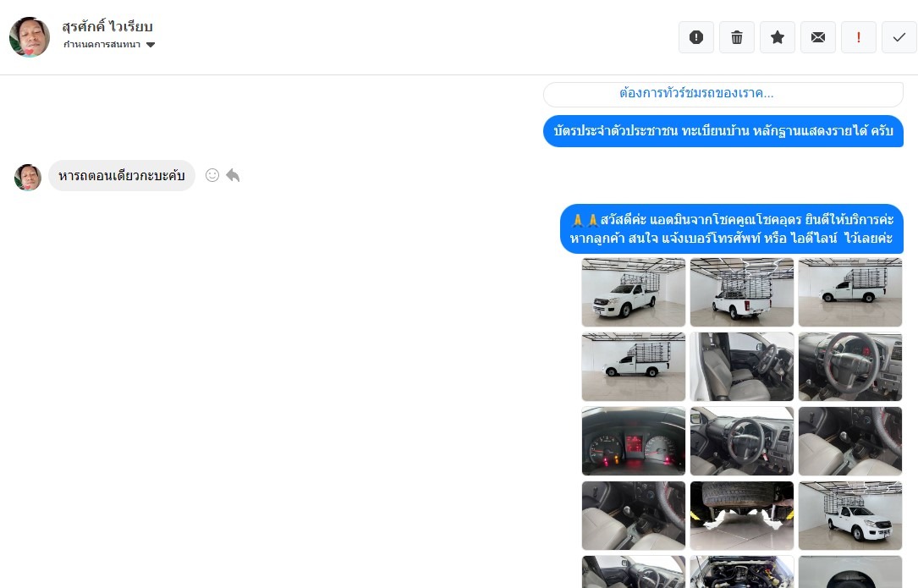The height and width of the screenshot is (588, 918).
Task: Mark conversation as spam with exclamation circle icon
Action: (x=696, y=37)
